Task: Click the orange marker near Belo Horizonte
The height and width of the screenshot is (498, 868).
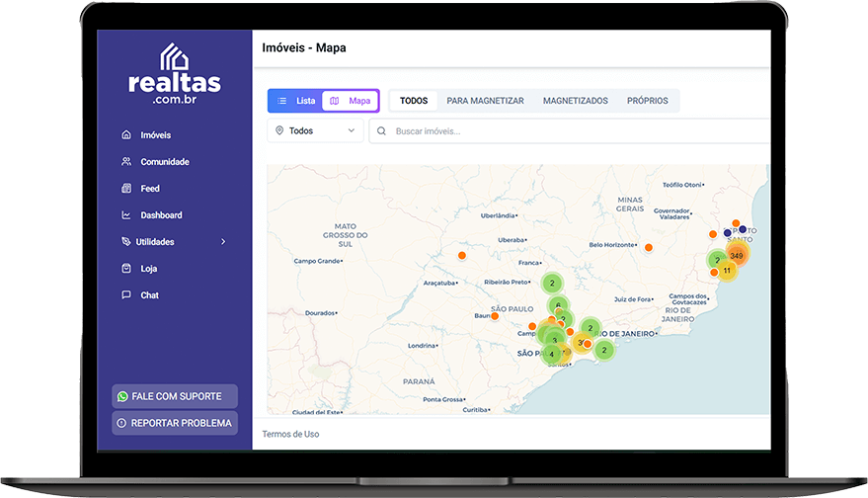Action: point(648,248)
